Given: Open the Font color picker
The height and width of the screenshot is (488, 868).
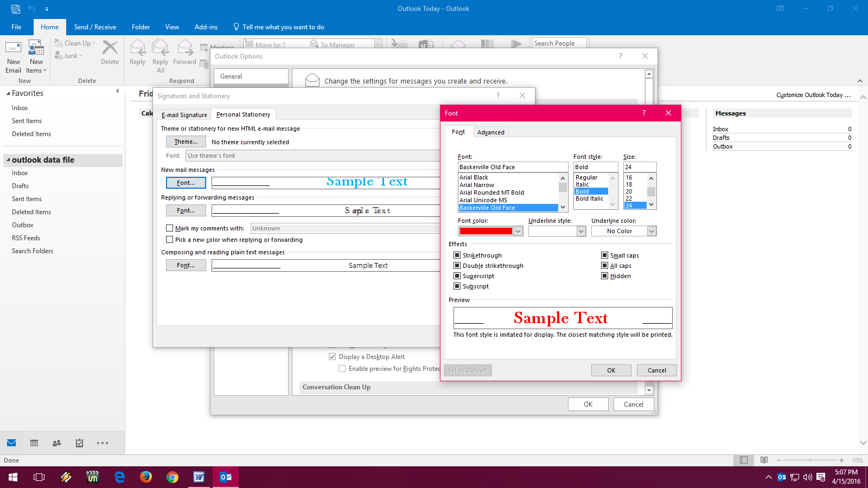Looking at the screenshot, I should pyautogui.click(x=518, y=230).
